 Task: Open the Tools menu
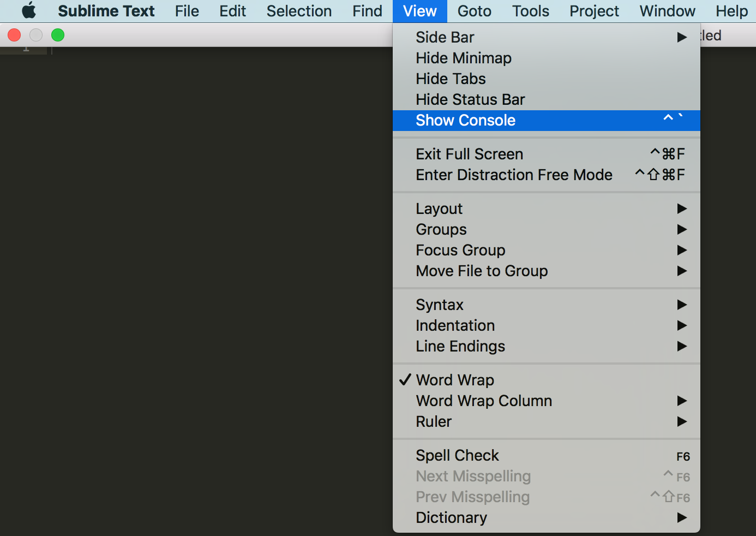pos(531,11)
